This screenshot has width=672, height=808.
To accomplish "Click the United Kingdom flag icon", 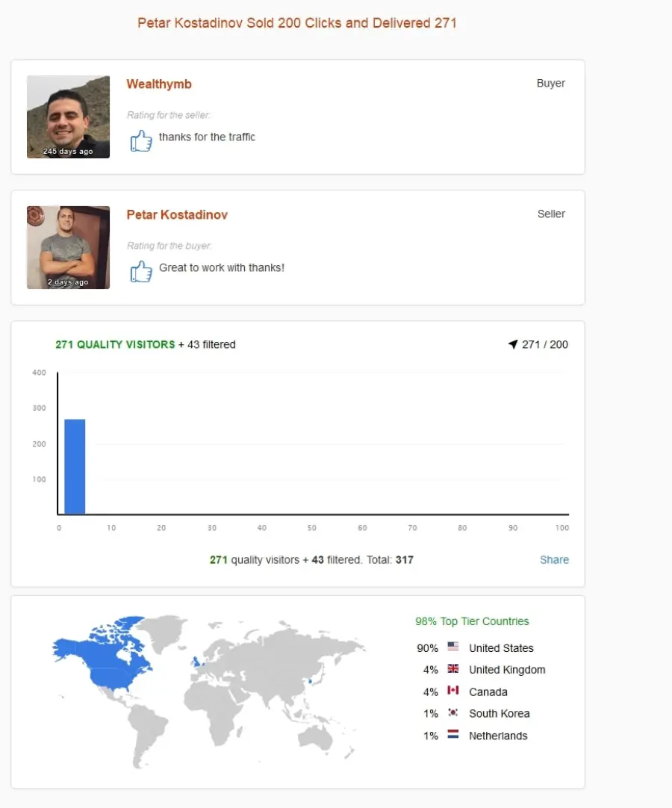I will 453,668.
